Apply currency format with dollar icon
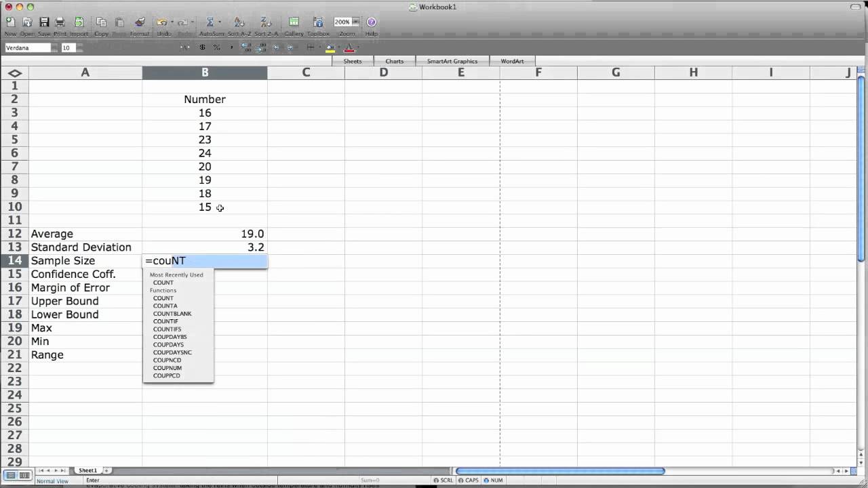 pyautogui.click(x=202, y=47)
